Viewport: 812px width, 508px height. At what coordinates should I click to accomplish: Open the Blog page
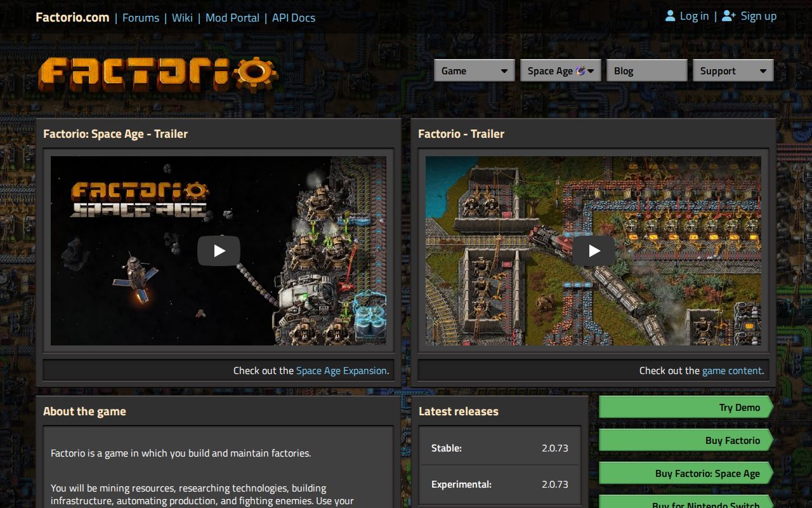[x=646, y=70]
